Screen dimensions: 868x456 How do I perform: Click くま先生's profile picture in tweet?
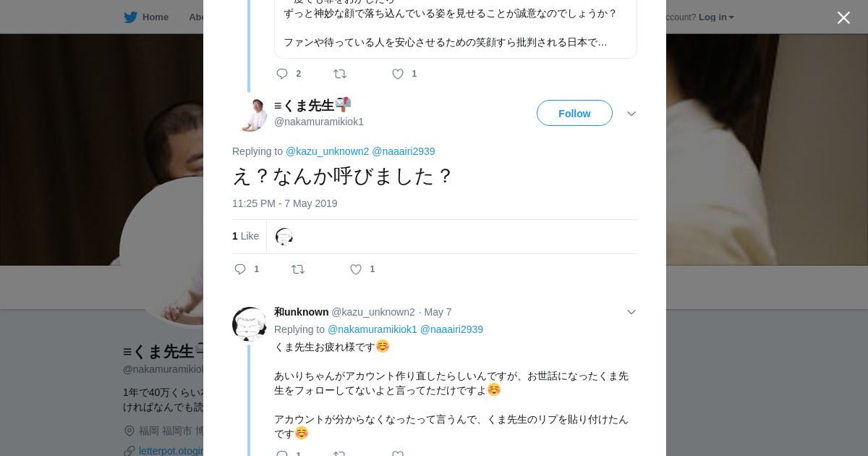pyautogui.click(x=252, y=114)
